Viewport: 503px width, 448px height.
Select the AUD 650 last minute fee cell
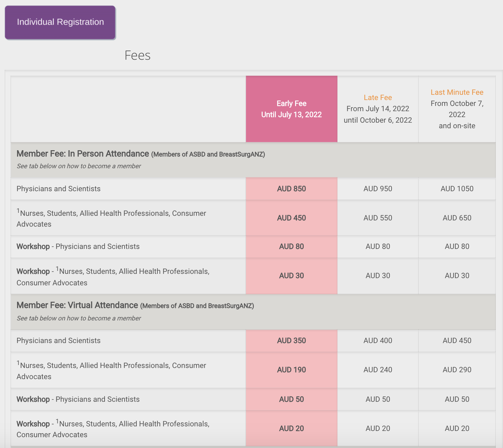457,218
